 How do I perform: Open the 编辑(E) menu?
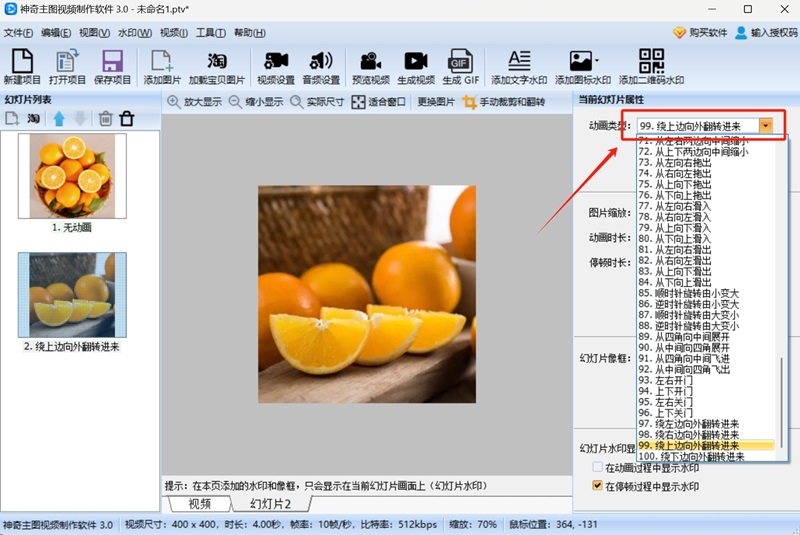[x=56, y=33]
